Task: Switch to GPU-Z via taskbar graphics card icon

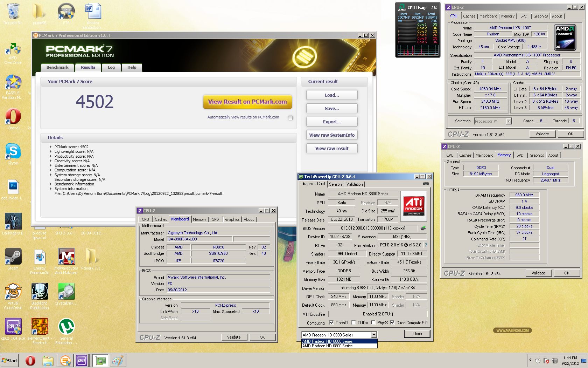Action: point(101,361)
